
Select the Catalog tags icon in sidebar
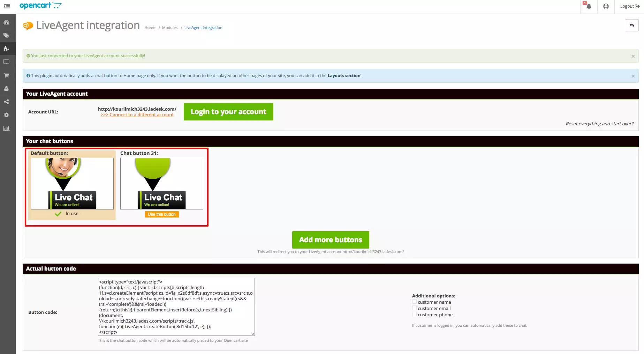(x=7, y=35)
